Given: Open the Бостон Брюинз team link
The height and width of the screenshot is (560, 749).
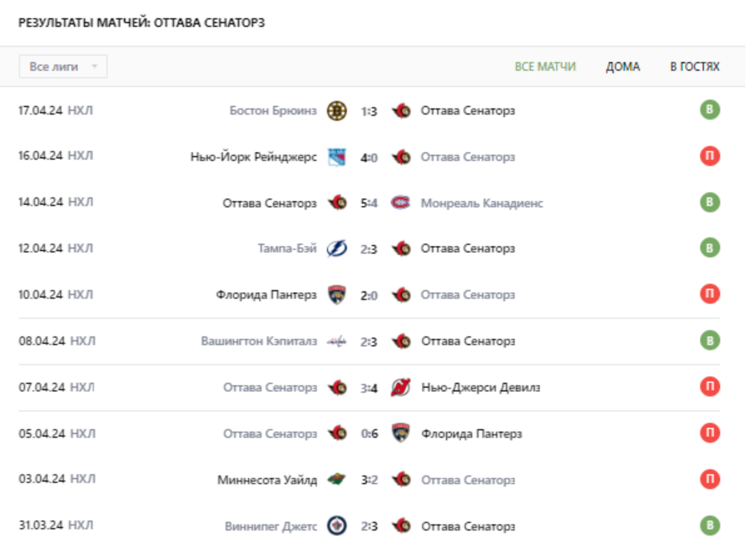Looking at the screenshot, I should click(x=273, y=111).
